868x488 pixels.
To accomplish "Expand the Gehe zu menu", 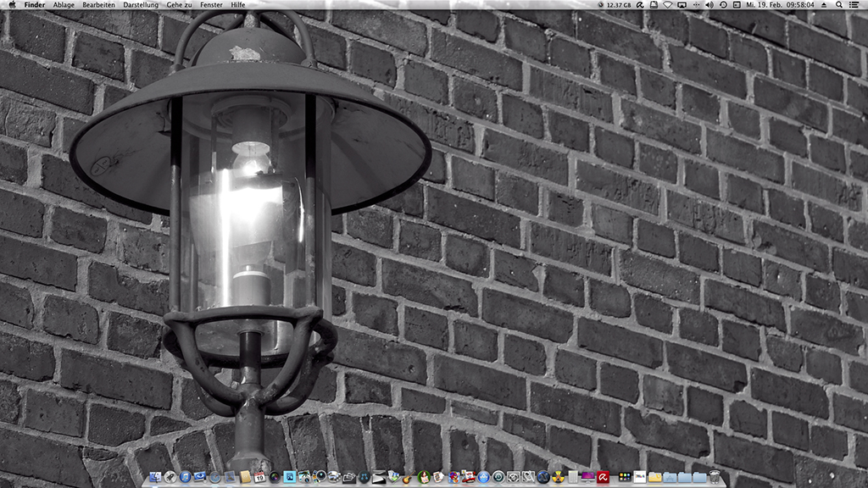I will [179, 5].
